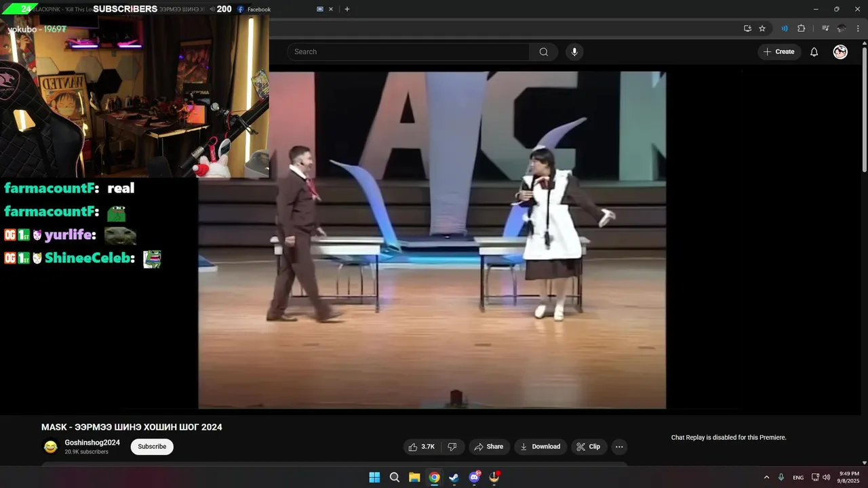Click the Create button

tap(778, 52)
